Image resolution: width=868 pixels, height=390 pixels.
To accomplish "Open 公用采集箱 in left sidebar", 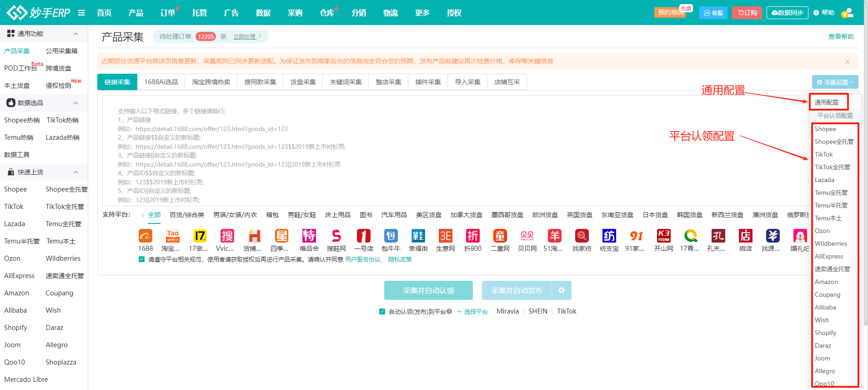I will tap(61, 51).
